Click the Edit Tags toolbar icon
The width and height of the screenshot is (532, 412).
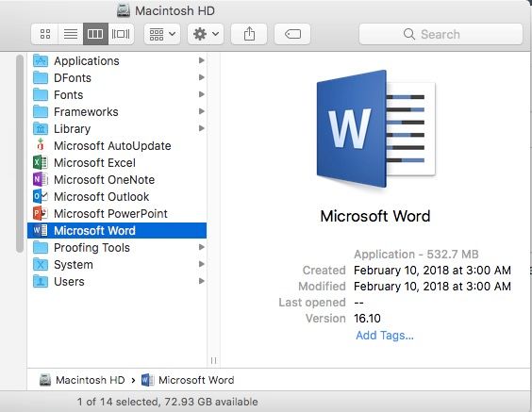click(292, 34)
